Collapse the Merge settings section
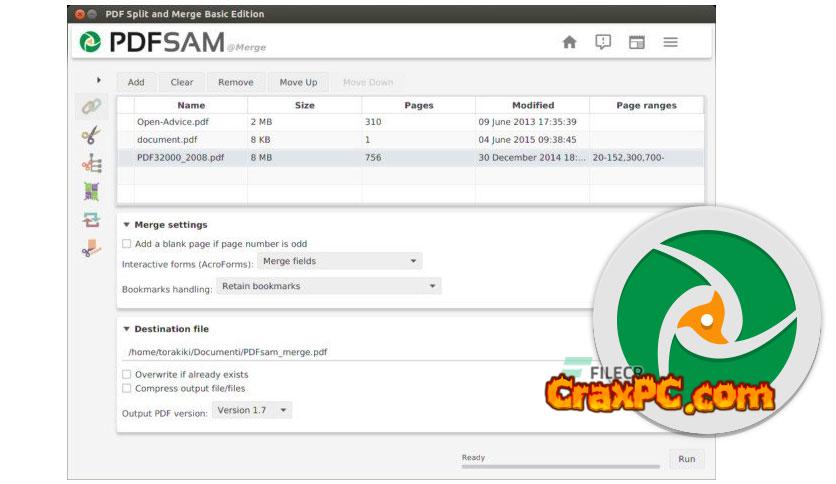The height and width of the screenshot is (484, 836). [126, 225]
